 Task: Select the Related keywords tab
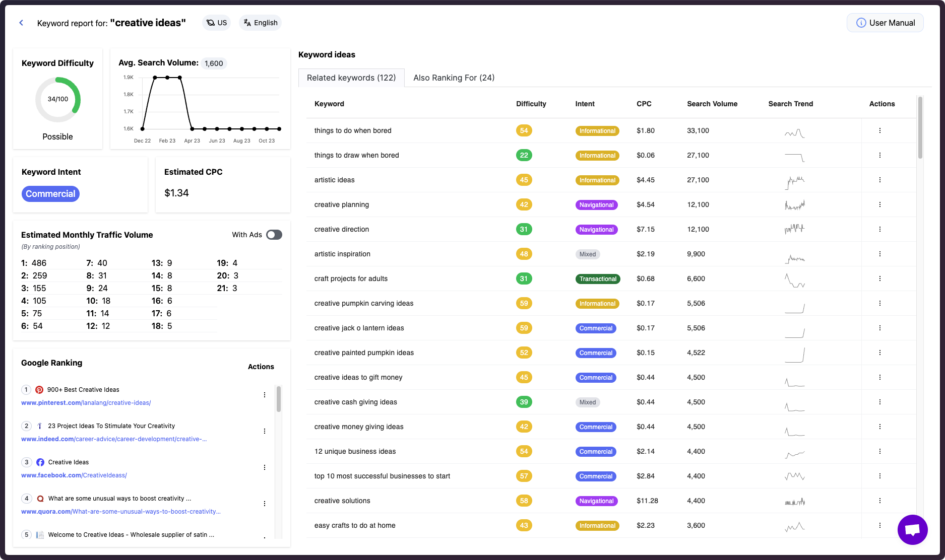(351, 78)
